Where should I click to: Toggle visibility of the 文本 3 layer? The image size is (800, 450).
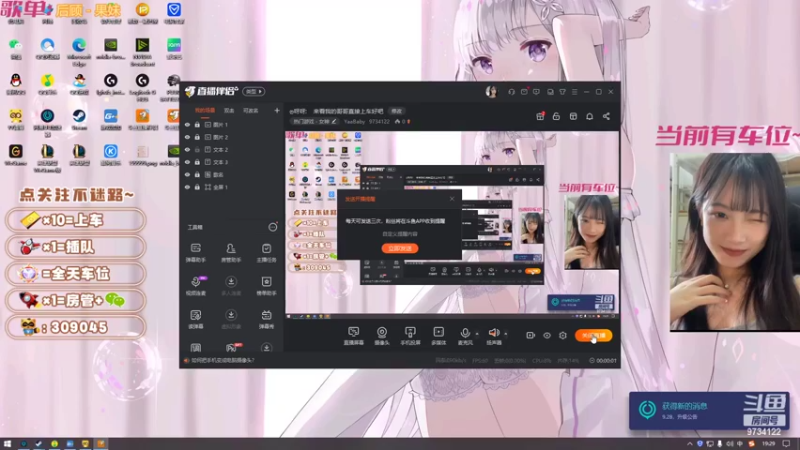point(187,162)
